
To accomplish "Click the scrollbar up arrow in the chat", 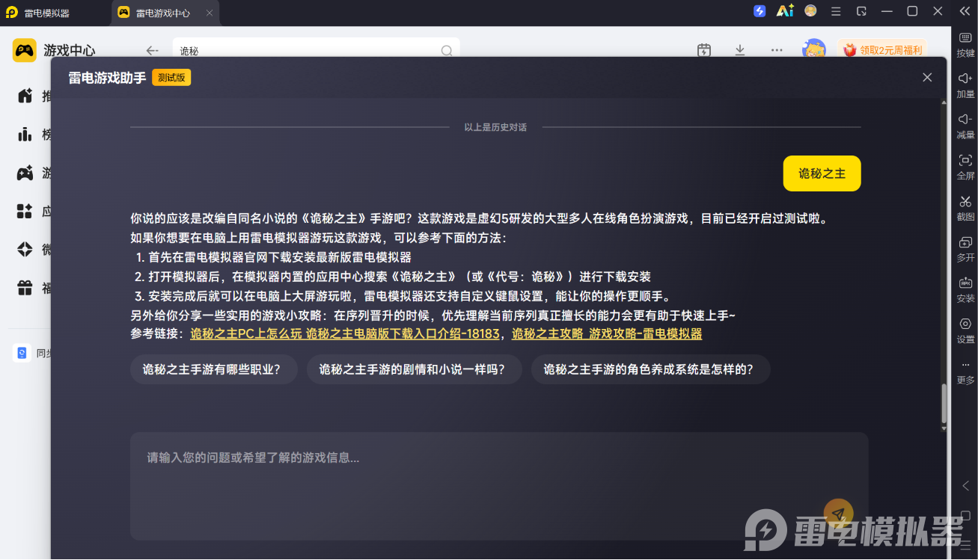I will (944, 102).
